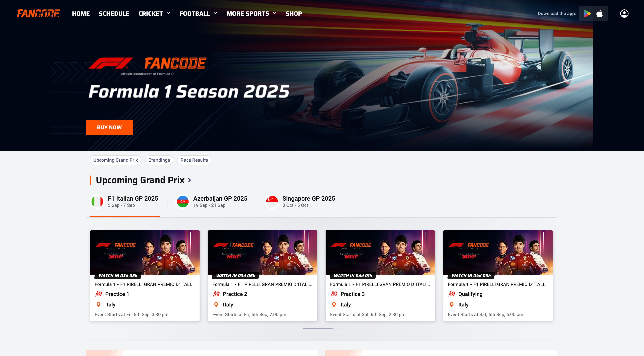Click the Apple App Store icon

[599, 14]
